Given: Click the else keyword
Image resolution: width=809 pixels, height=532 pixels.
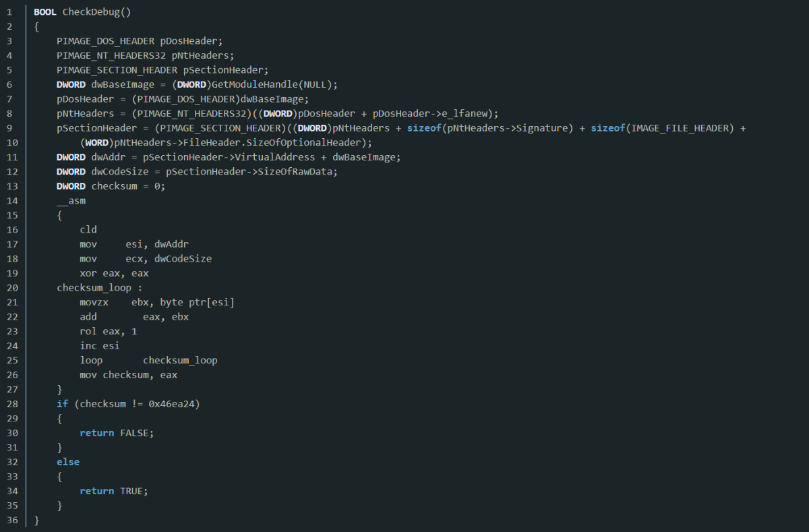Looking at the screenshot, I should pyautogui.click(x=68, y=462).
